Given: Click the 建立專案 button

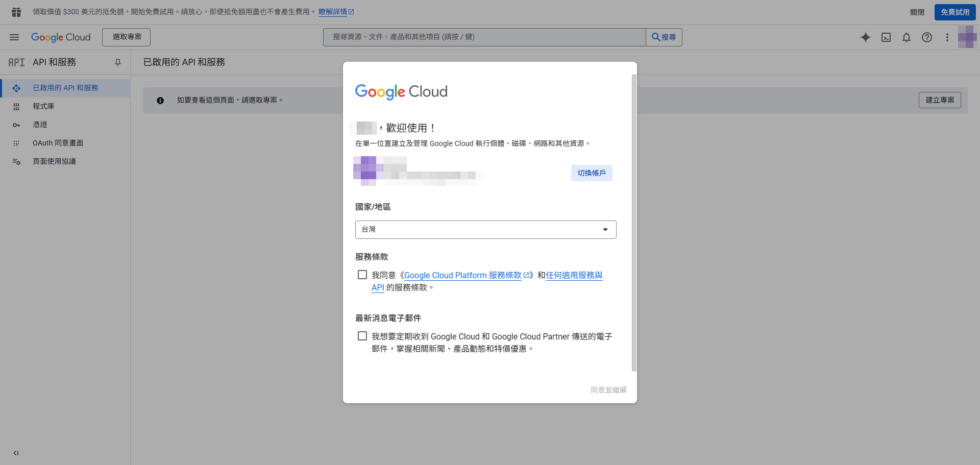Looking at the screenshot, I should tap(940, 100).
